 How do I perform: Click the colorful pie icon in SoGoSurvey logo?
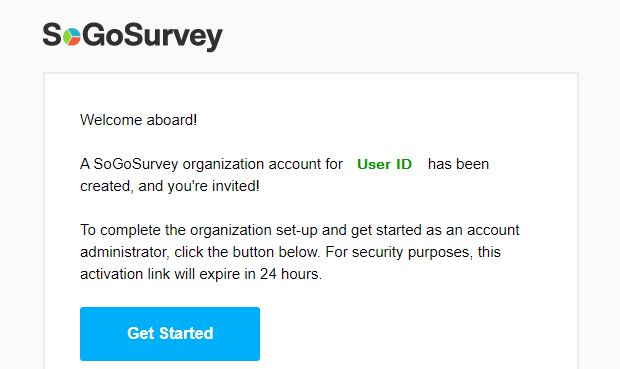point(72,36)
